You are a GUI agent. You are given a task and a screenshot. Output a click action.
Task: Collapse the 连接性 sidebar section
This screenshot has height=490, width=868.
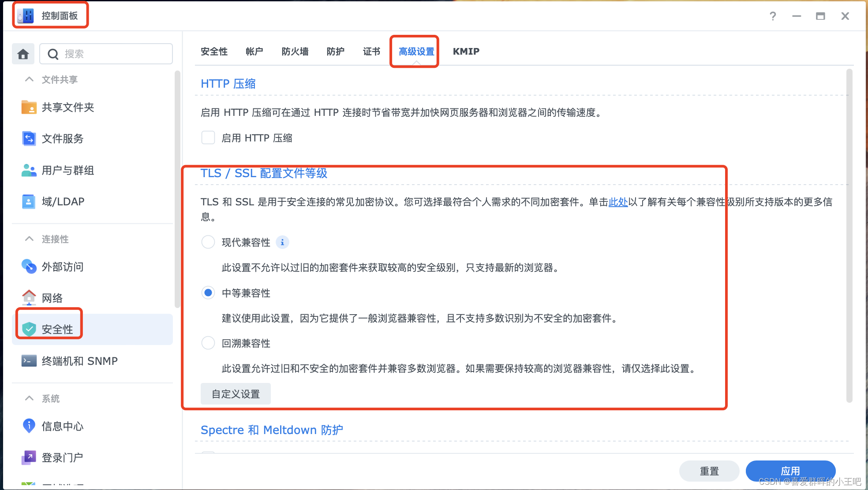pyautogui.click(x=29, y=239)
